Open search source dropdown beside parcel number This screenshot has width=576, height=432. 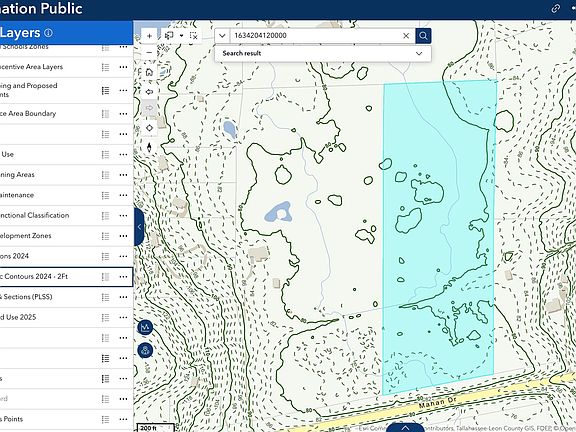click(222, 36)
